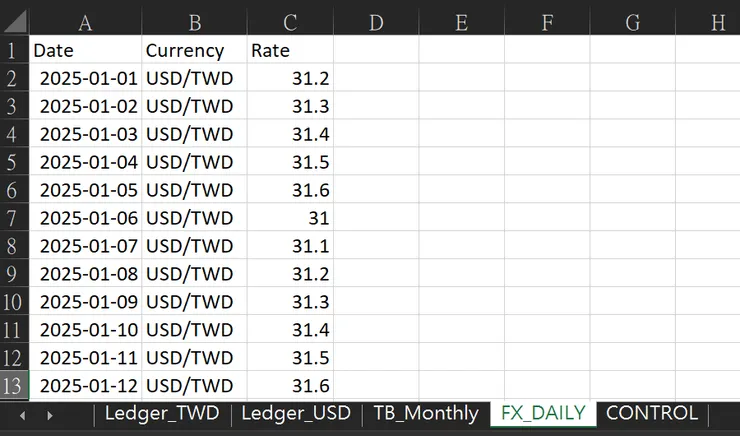Click rate 31.5 in row 12
The width and height of the screenshot is (740, 436).
tap(290, 357)
